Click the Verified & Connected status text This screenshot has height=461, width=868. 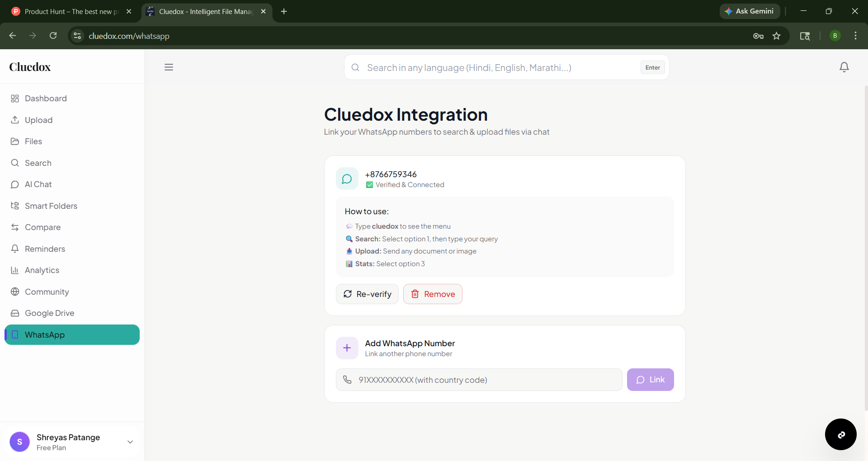pyautogui.click(x=410, y=185)
